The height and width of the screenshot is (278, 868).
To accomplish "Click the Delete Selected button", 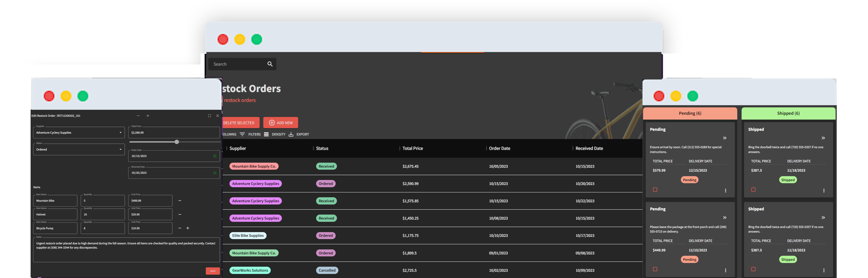I will (241, 123).
